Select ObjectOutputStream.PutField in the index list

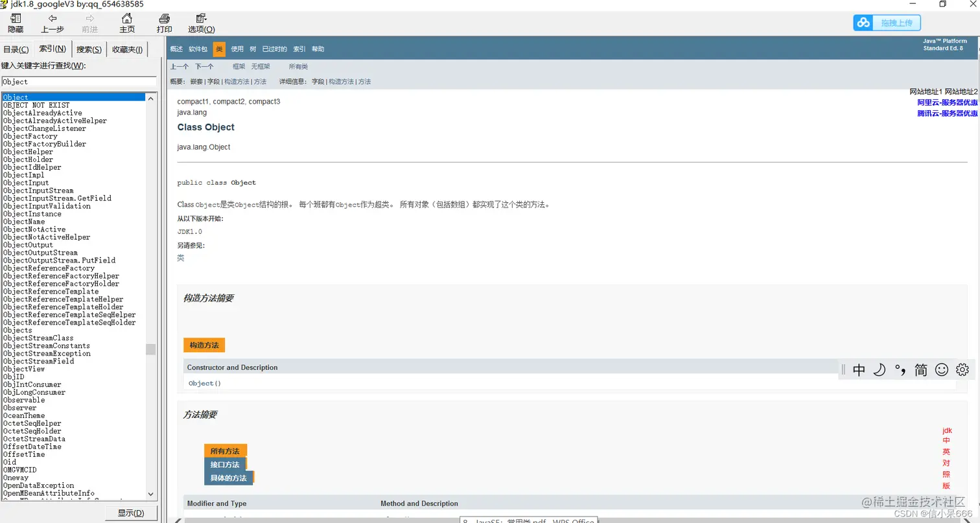coord(59,261)
